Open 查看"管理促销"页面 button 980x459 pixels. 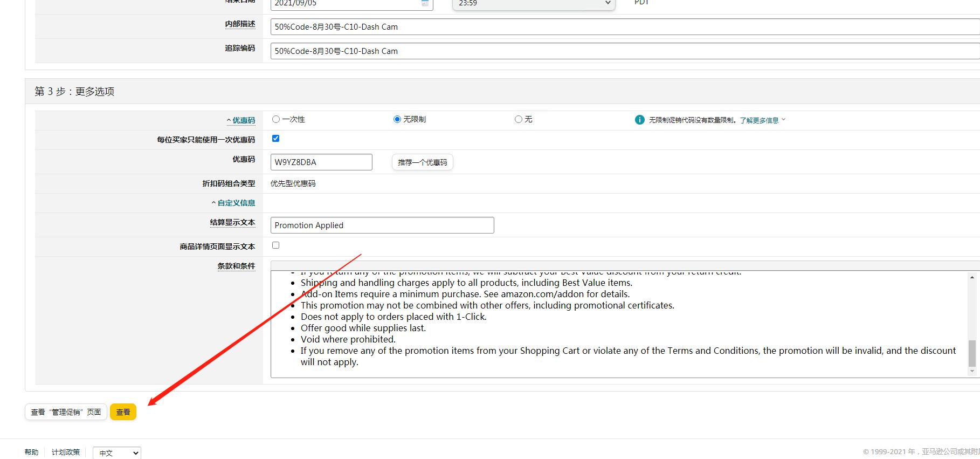point(66,412)
